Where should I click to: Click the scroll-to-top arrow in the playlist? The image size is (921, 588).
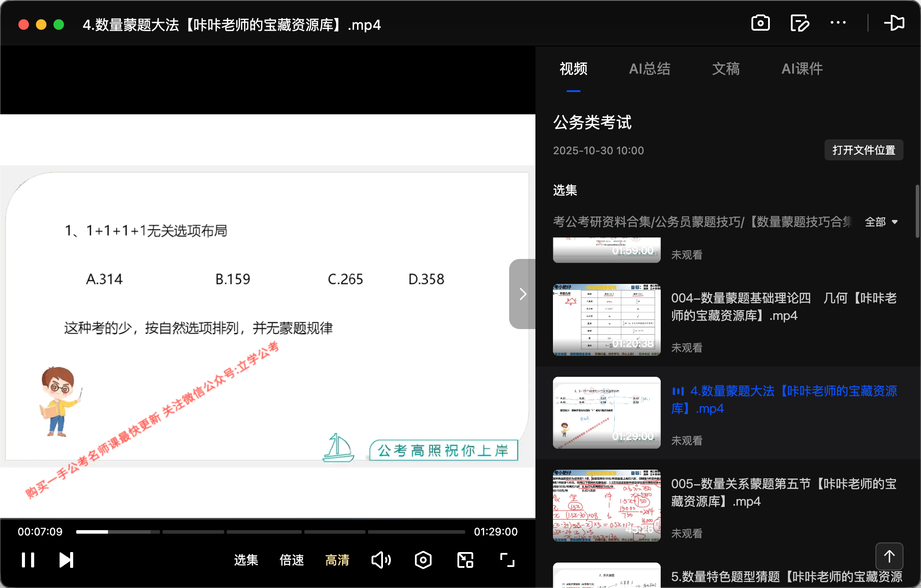click(x=889, y=556)
